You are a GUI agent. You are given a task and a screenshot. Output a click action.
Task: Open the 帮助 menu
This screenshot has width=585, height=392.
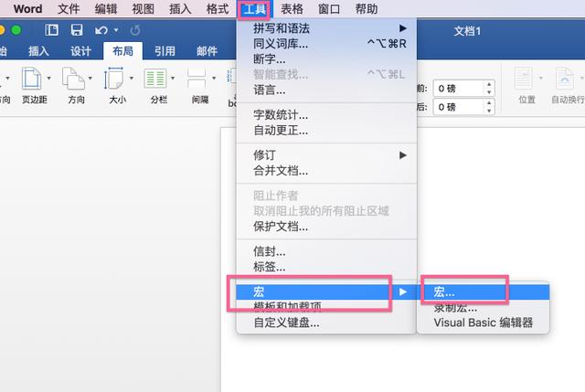pos(367,9)
